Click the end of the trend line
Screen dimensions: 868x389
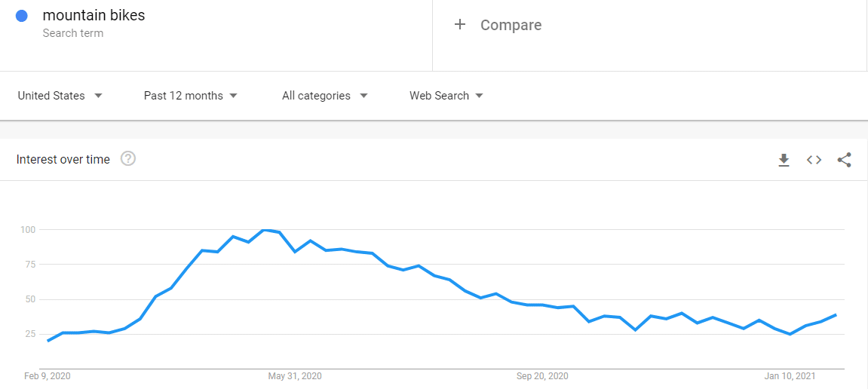[x=836, y=315]
